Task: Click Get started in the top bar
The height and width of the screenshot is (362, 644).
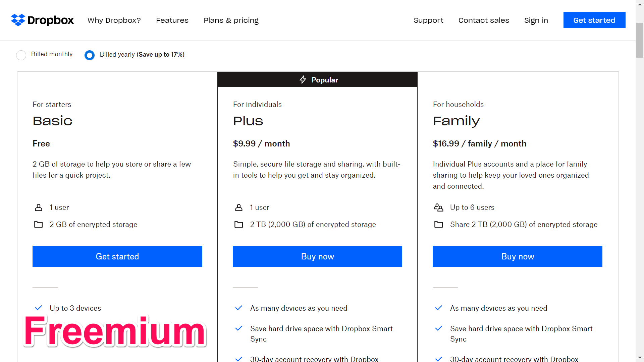Action: [594, 20]
